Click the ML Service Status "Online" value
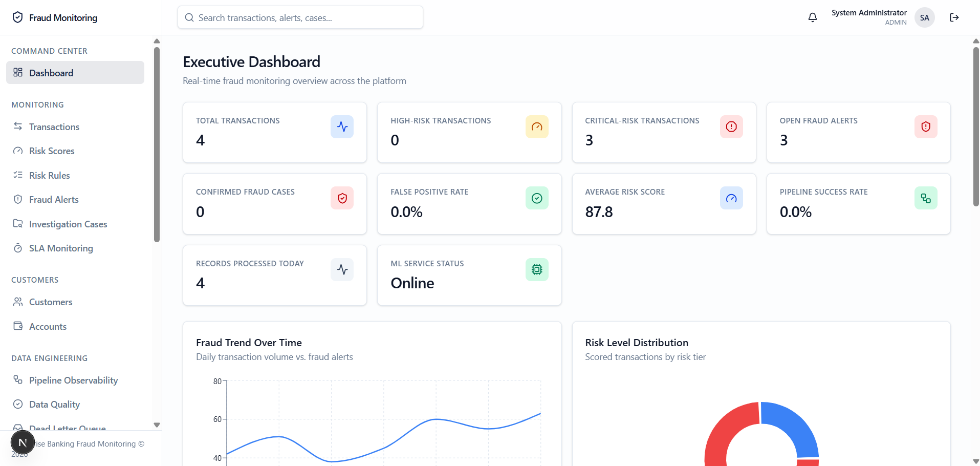The image size is (980, 466). tap(412, 283)
